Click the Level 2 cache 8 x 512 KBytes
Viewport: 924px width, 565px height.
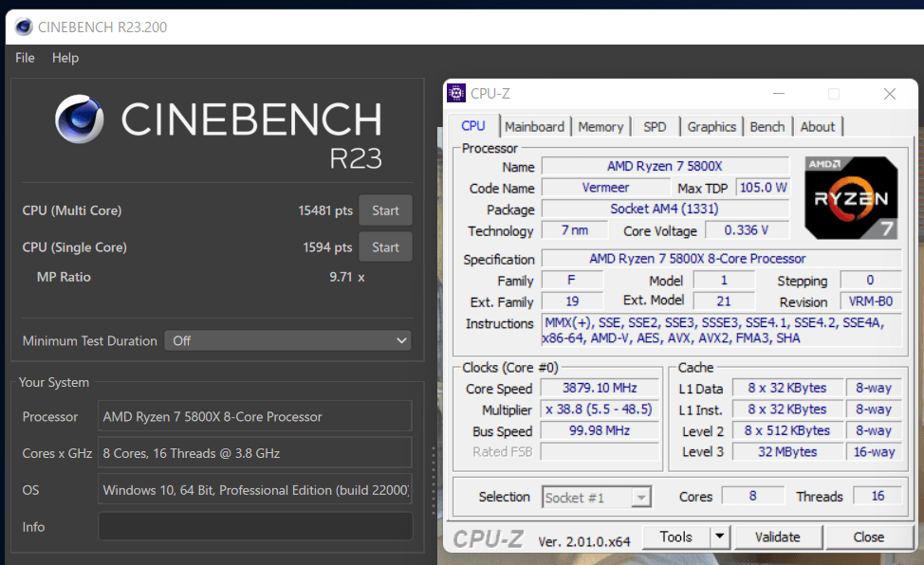pos(787,430)
